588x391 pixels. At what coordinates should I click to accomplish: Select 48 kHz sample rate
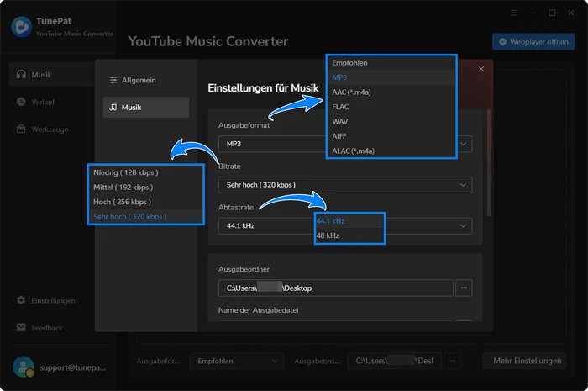350,235
